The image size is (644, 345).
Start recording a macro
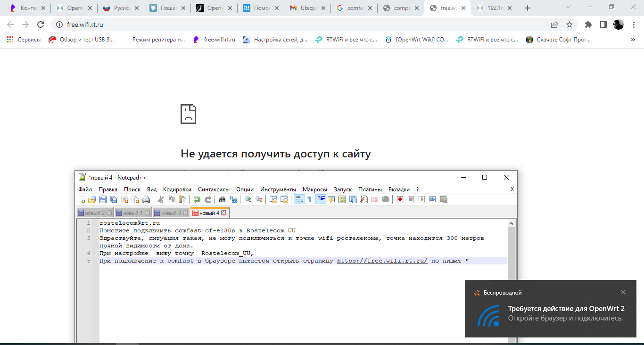[400, 199]
